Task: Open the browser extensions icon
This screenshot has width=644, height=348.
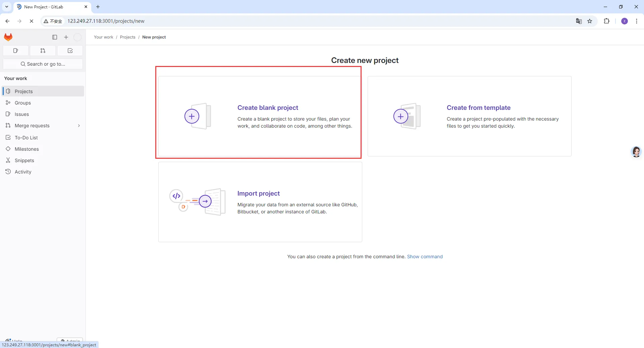Action: click(607, 21)
